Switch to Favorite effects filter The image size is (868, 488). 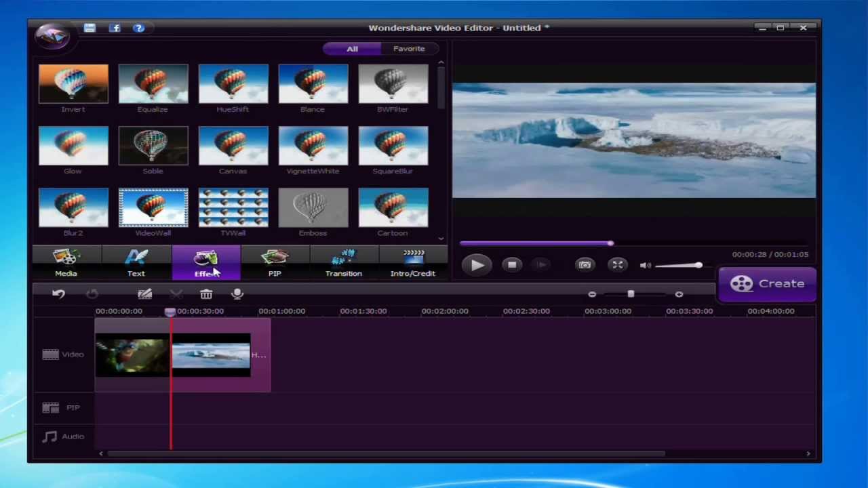click(409, 49)
